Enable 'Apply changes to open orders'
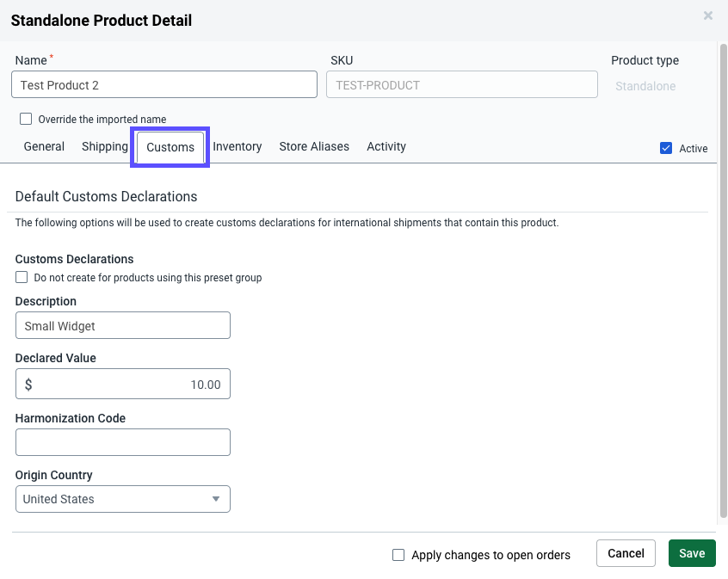The height and width of the screenshot is (579, 728). tap(398, 555)
